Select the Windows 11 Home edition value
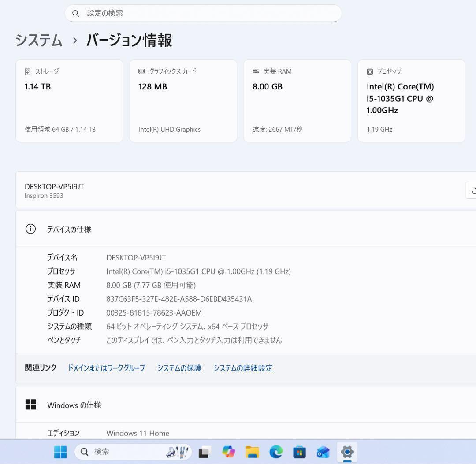The image size is (476, 464). pyautogui.click(x=138, y=433)
